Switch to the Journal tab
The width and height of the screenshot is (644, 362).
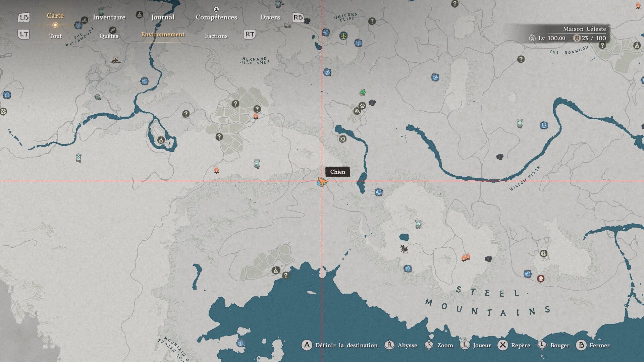pos(163,17)
